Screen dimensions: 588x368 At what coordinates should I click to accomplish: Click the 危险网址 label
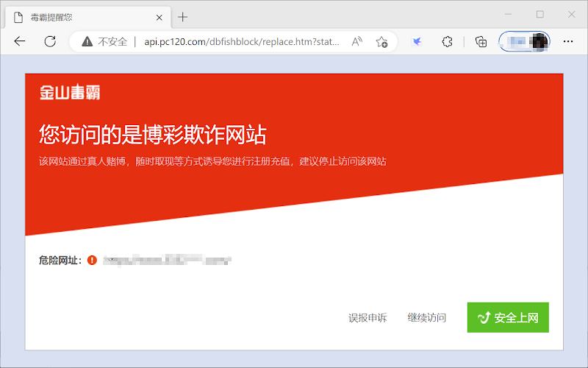[x=60, y=260]
